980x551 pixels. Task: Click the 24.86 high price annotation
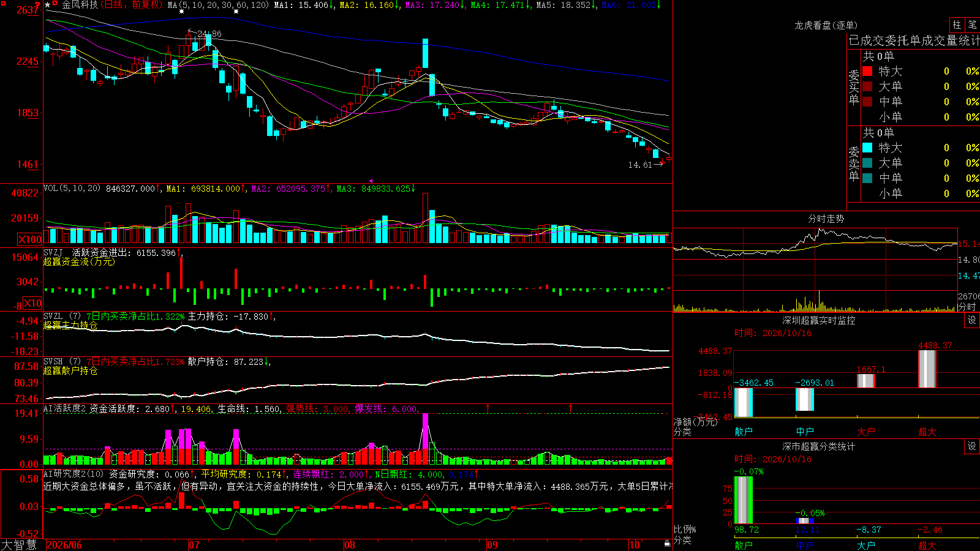(209, 34)
